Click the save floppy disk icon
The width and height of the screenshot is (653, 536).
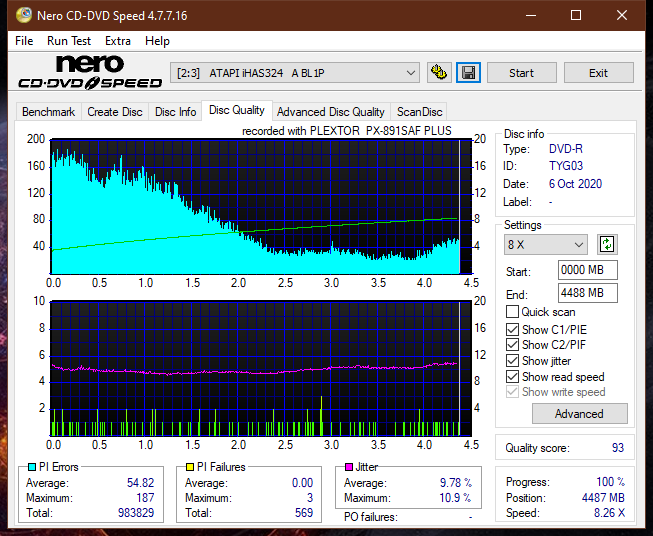coord(469,73)
